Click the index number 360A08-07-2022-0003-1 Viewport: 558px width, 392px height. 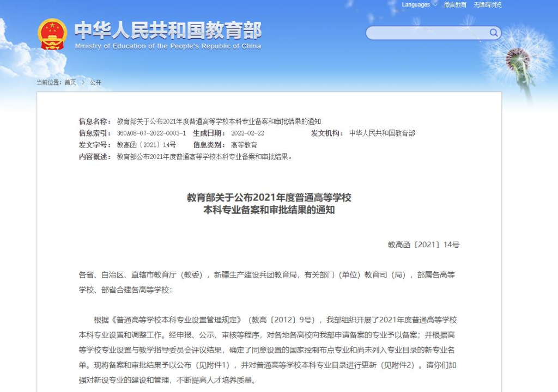151,133
